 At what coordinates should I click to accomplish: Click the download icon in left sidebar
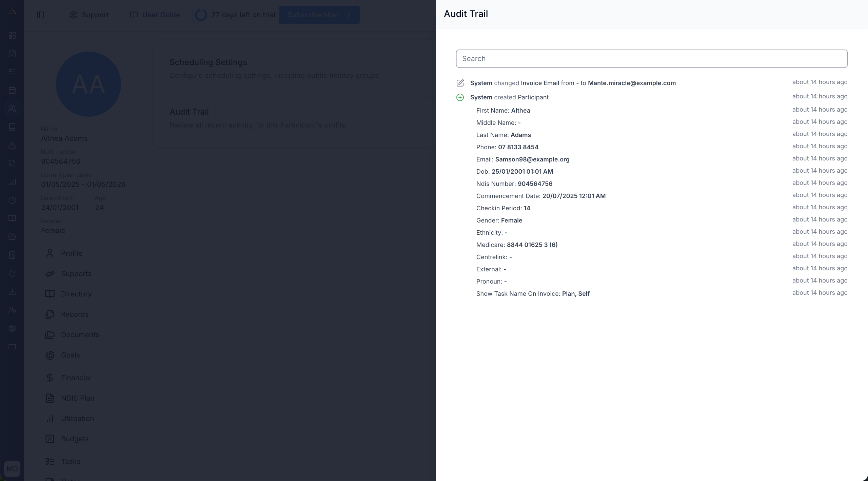[12, 292]
